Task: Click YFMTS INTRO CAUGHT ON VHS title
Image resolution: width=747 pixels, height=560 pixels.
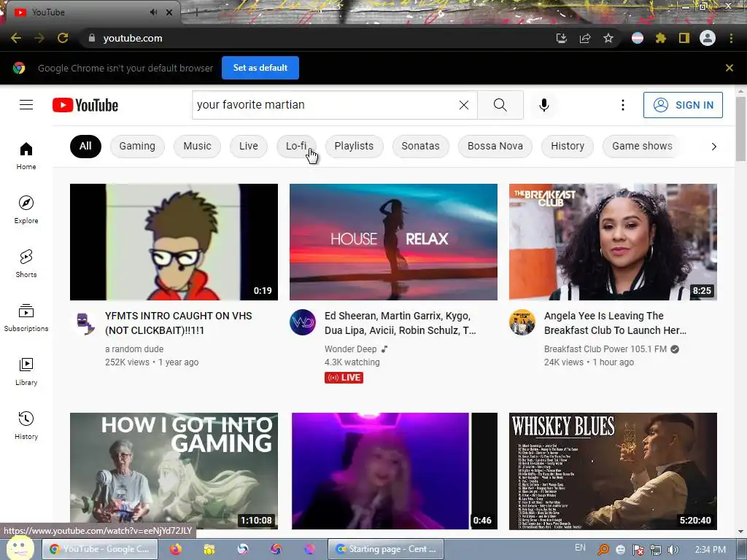Action: [x=179, y=323]
